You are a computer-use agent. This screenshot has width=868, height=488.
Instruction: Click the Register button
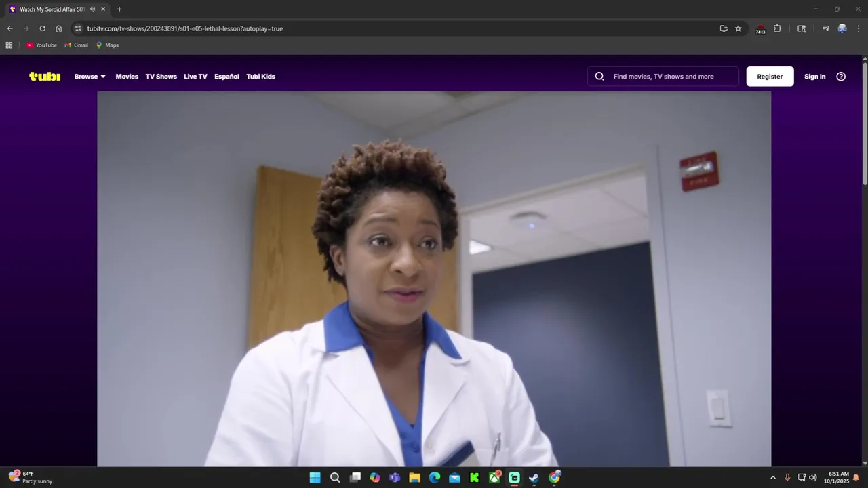[770, 77]
